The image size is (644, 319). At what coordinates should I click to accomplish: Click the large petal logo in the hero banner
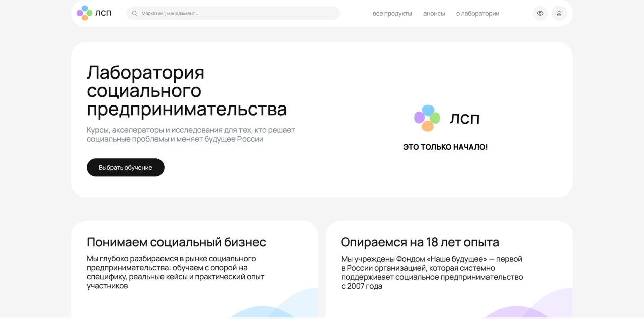pyautogui.click(x=427, y=118)
